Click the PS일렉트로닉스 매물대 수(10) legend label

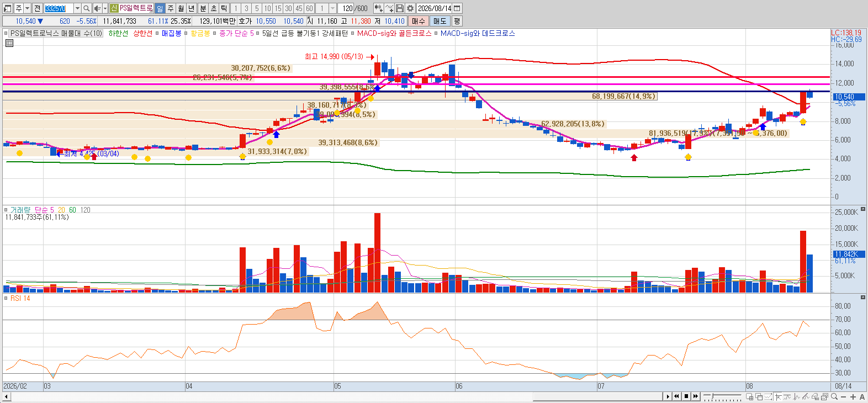pos(57,33)
